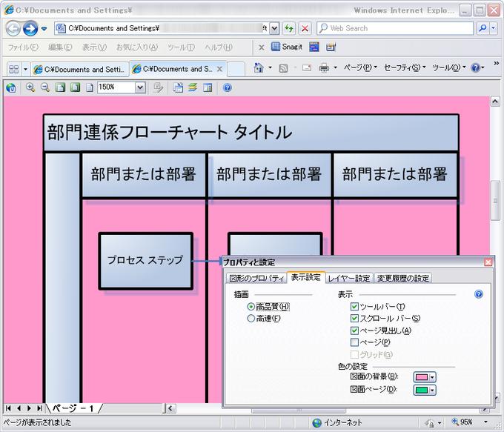The height and width of the screenshot is (432, 504).
Task: Click the IE Home icon
Action: click(x=259, y=68)
